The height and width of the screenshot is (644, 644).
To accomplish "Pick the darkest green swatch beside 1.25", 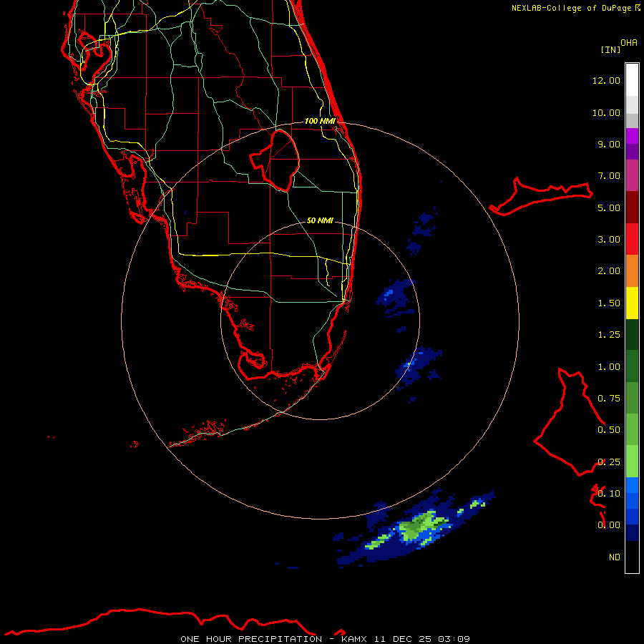I will pyautogui.click(x=632, y=335).
